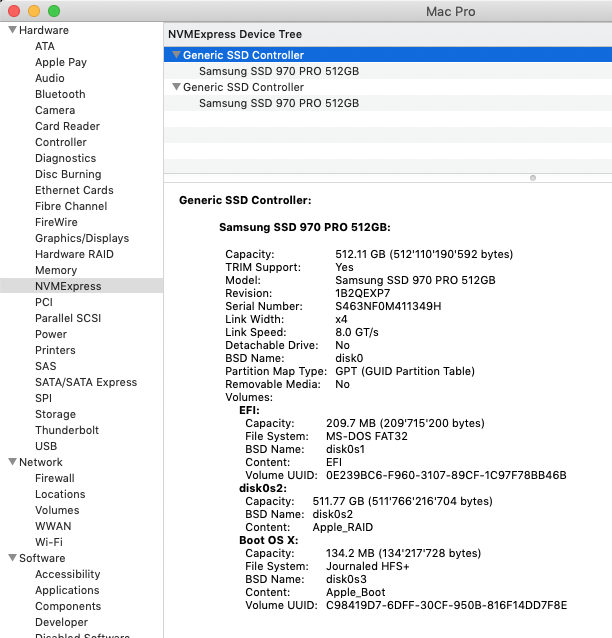This screenshot has width=612, height=638.
Task: Select Network category heading
Action: pos(41,462)
